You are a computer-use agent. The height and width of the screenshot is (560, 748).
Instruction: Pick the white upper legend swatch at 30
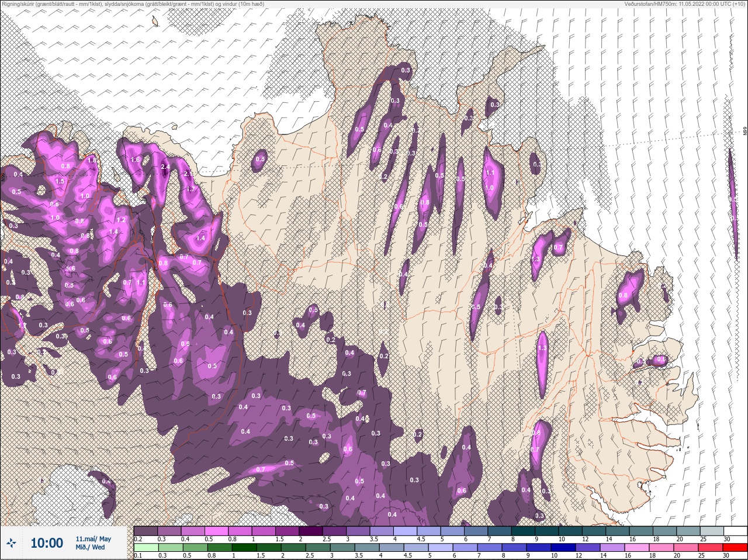click(x=736, y=531)
